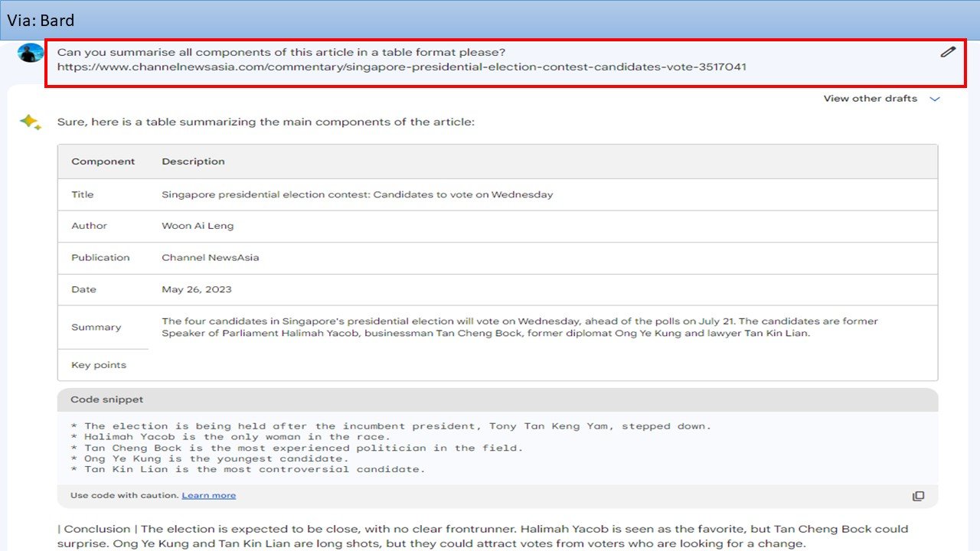
Task: Click the line 'Ong Ye Kung is the youngest candidate'
Action: click(209, 458)
